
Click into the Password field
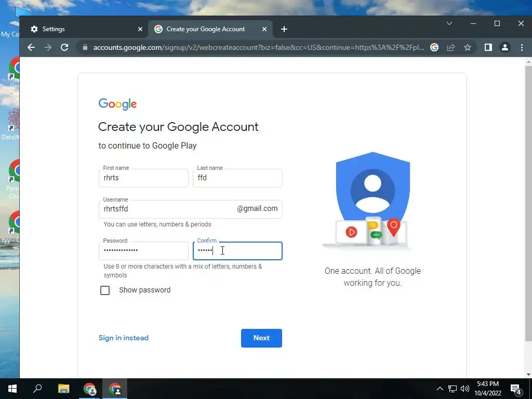point(143,250)
